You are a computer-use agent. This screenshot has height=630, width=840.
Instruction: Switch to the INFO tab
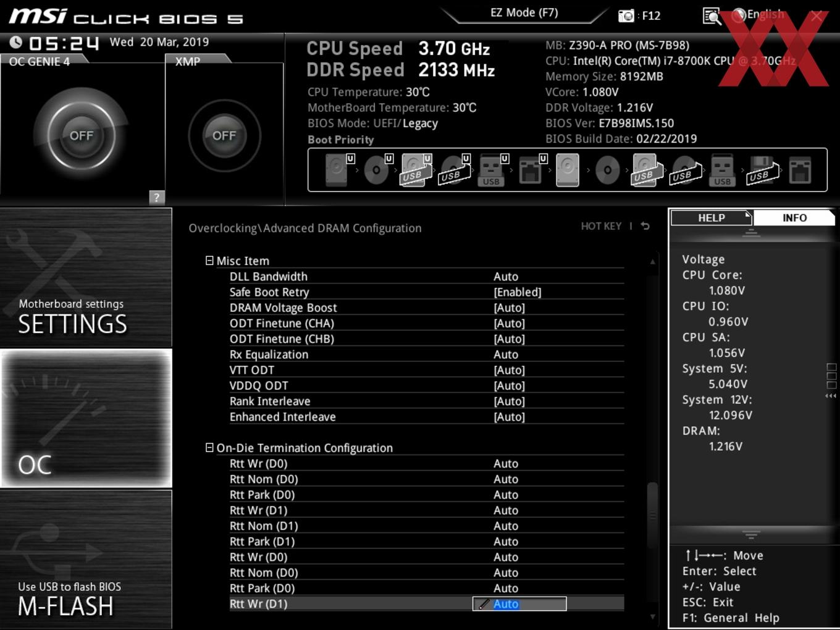click(x=794, y=218)
